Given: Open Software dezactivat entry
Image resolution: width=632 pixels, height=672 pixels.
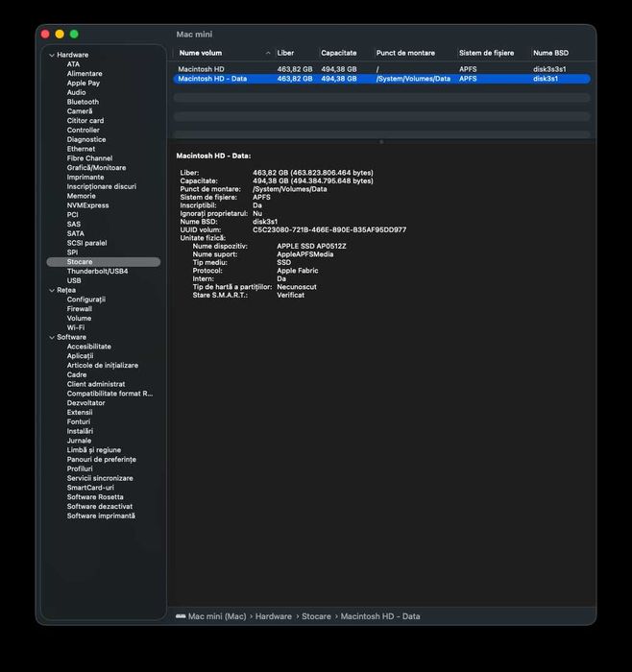Looking at the screenshot, I should tap(100, 508).
